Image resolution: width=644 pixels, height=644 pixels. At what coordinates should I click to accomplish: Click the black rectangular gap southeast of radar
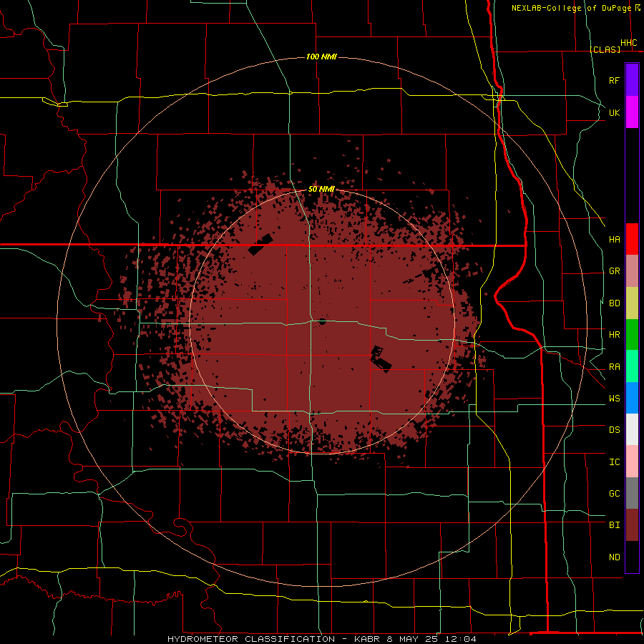point(381,359)
